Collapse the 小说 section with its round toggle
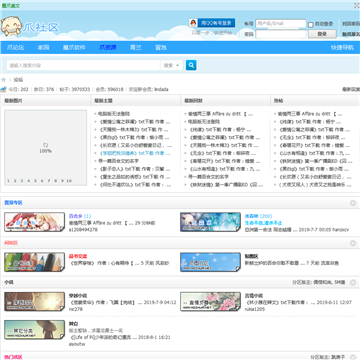Screen dimensions: 360x360 (x=353, y=283)
